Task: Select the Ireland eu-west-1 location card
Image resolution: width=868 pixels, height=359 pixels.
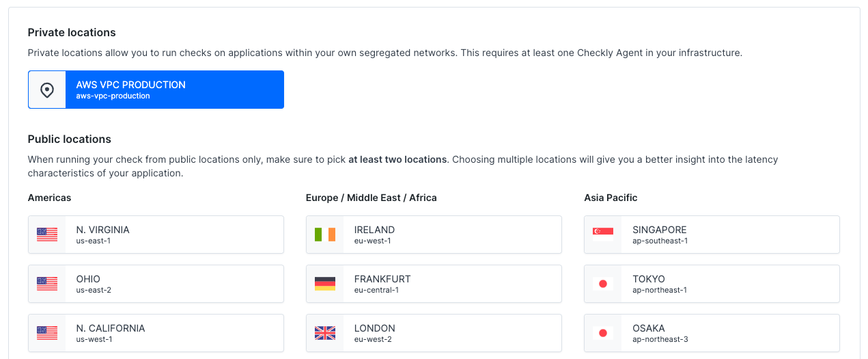Action: click(452, 235)
